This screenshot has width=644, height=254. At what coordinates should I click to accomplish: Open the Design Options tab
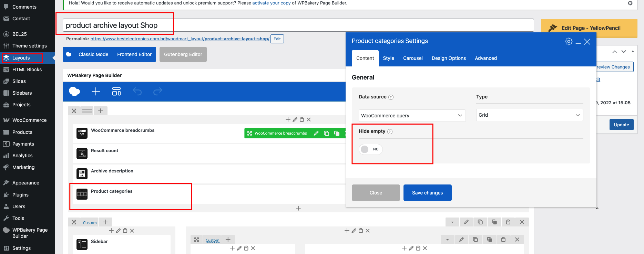click(449, 58)
